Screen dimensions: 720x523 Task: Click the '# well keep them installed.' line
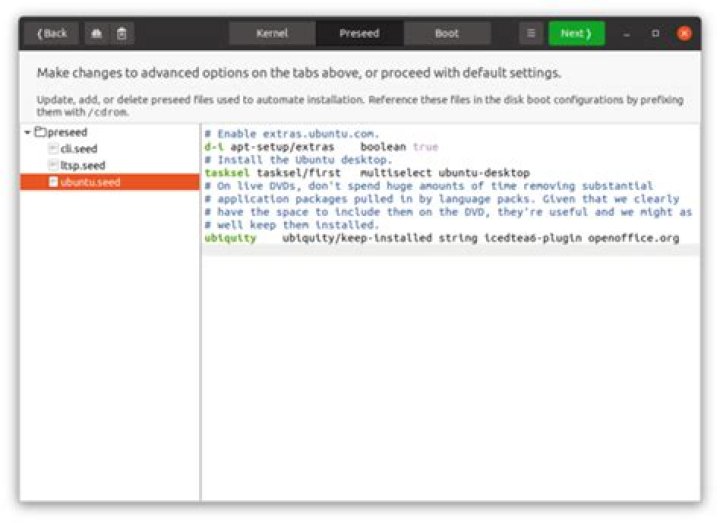coord(292,225)
